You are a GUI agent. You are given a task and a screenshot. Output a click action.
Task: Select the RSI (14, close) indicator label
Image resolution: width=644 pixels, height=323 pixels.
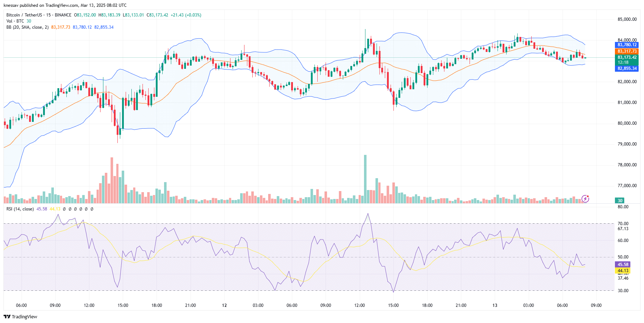click(20, 209)
